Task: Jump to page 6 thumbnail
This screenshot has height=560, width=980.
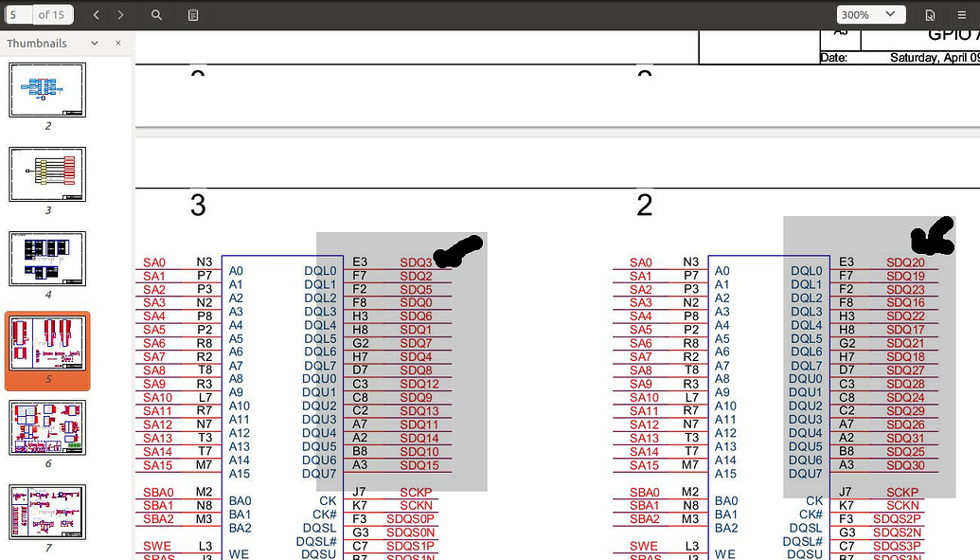Action: tap(47, 428)
